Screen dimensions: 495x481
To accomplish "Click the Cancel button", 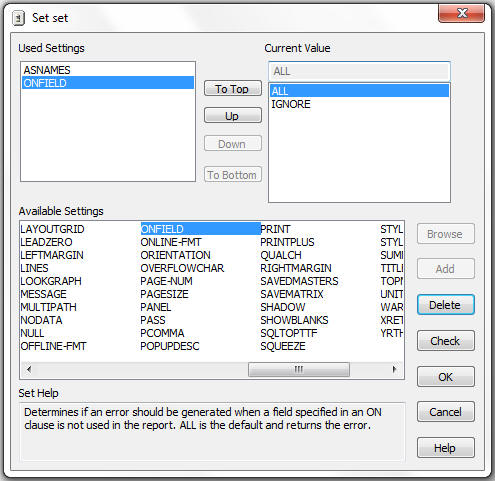I will [446, 412].
